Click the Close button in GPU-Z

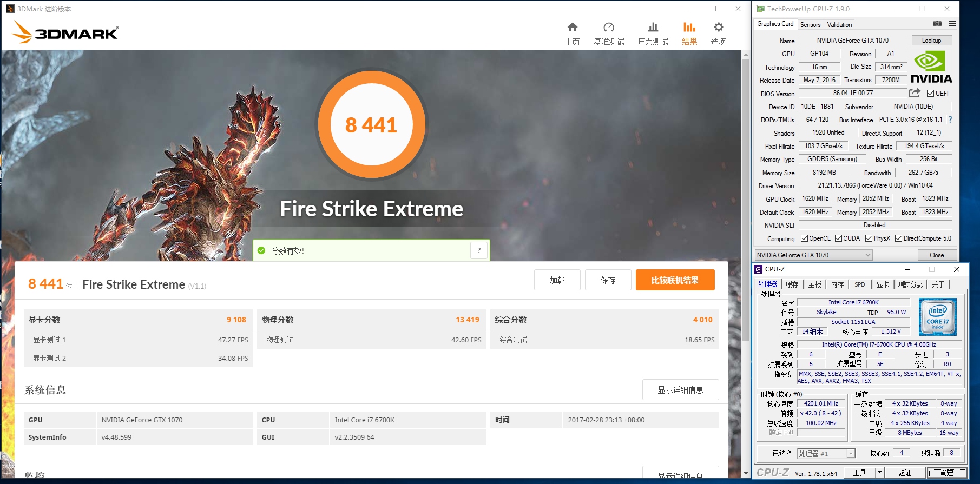pyautogui.click(x=937, y=255)
